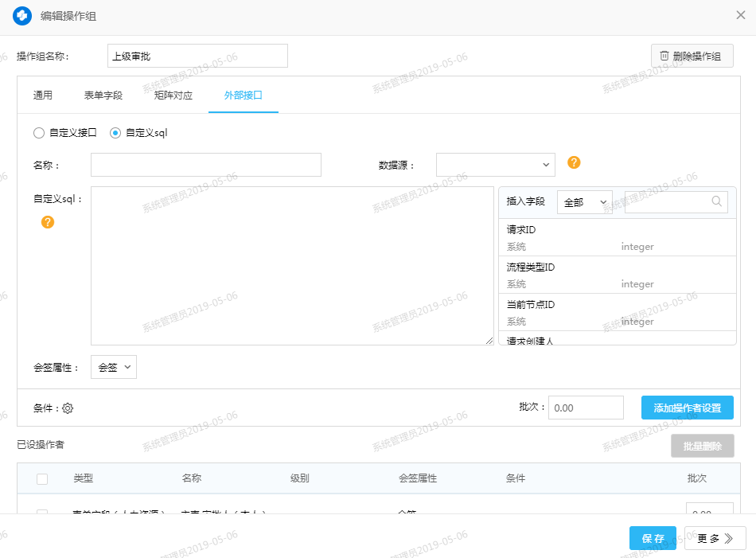Click the search magnifier in field search box

point(717,201)
